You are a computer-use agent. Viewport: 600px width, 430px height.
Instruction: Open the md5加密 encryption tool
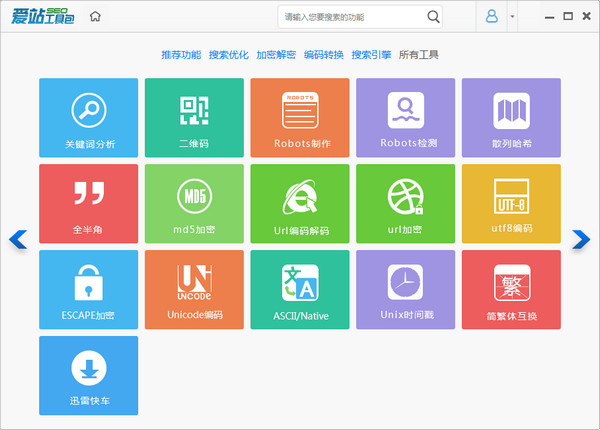[194, 203]
